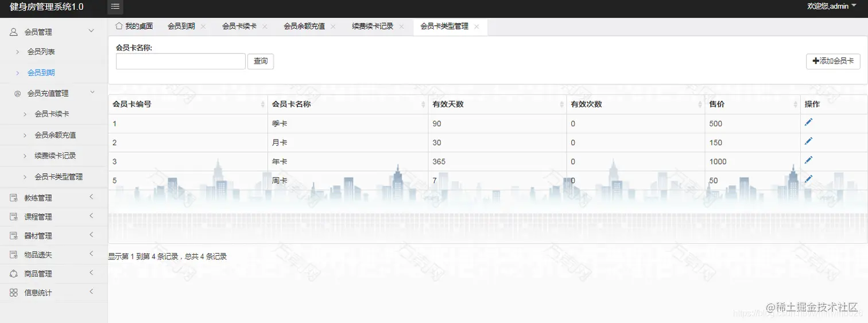Sort by 售价 column arrows
This screenshot has width=868, height=323.
pyautogui.click(x=796, y=104)
